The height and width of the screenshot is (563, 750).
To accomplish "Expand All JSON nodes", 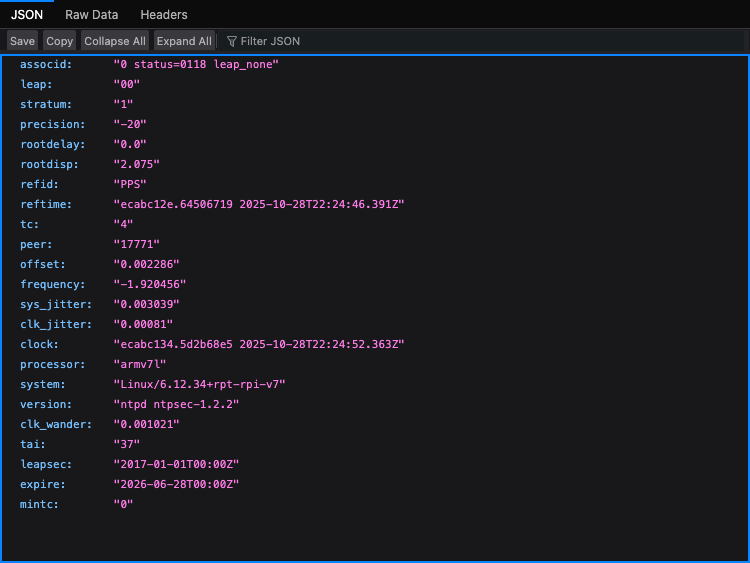I will click(184, 41).
